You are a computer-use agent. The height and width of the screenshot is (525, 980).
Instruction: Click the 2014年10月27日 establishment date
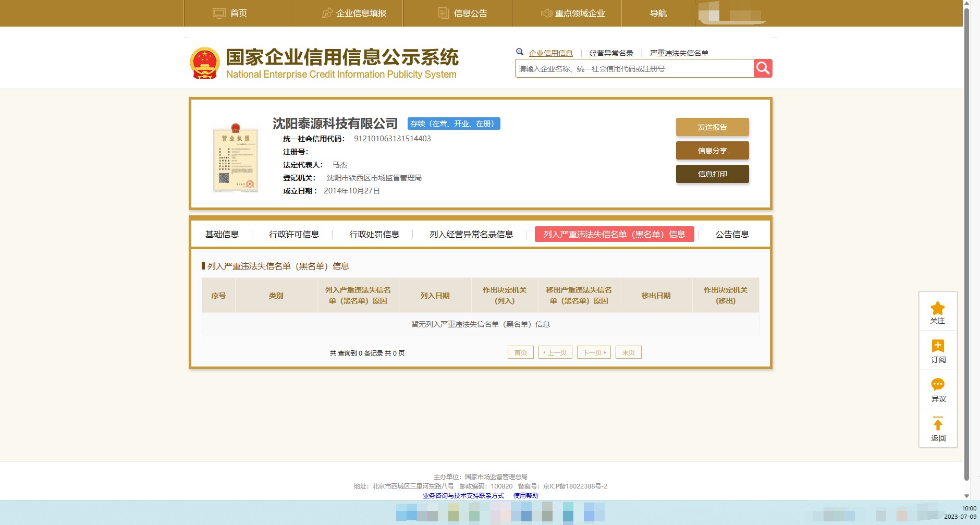tap(352, 191)
